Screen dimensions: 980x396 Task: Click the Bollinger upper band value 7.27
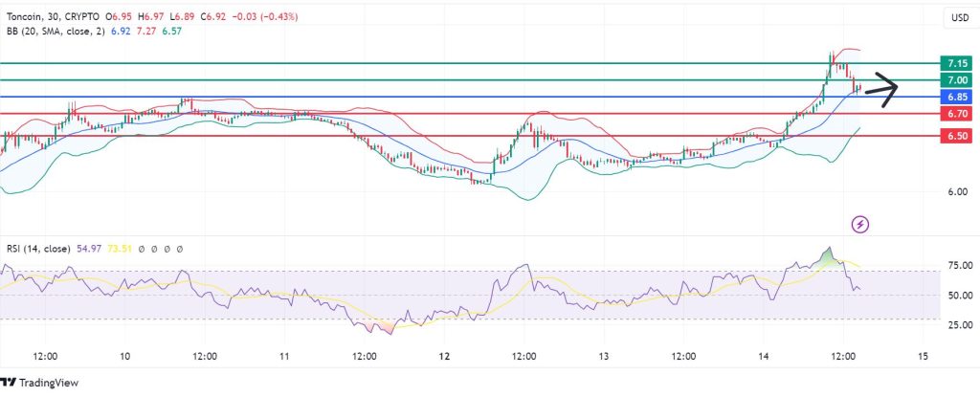(x=146, y=31)
